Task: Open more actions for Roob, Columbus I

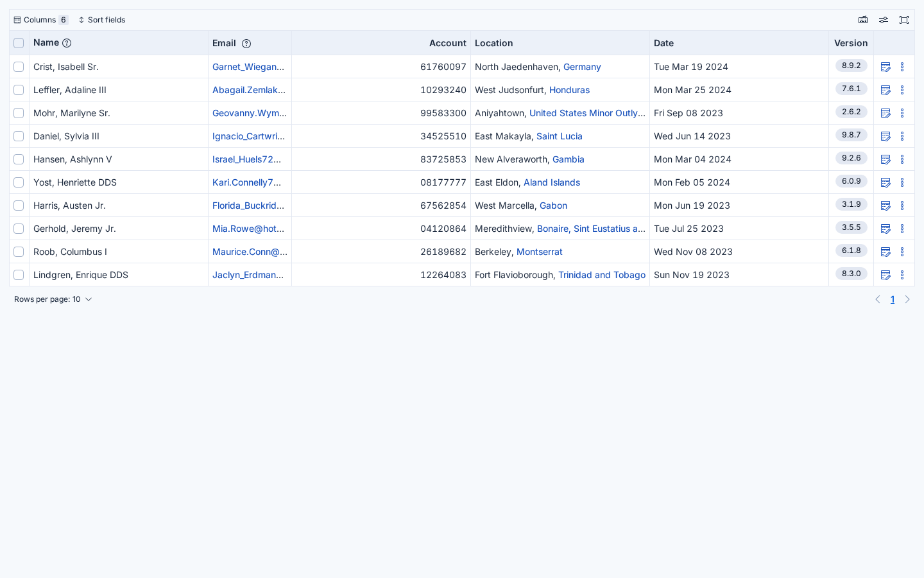Action: click(902, 252)
